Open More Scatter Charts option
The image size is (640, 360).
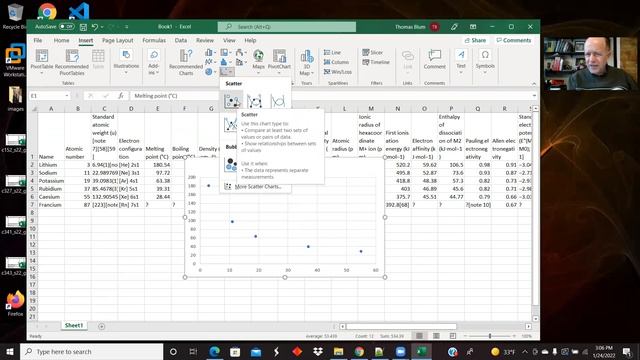coord(258,187)
